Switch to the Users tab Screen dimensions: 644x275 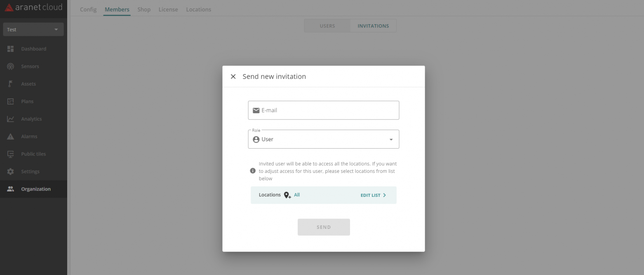click(x=327, y=26)
